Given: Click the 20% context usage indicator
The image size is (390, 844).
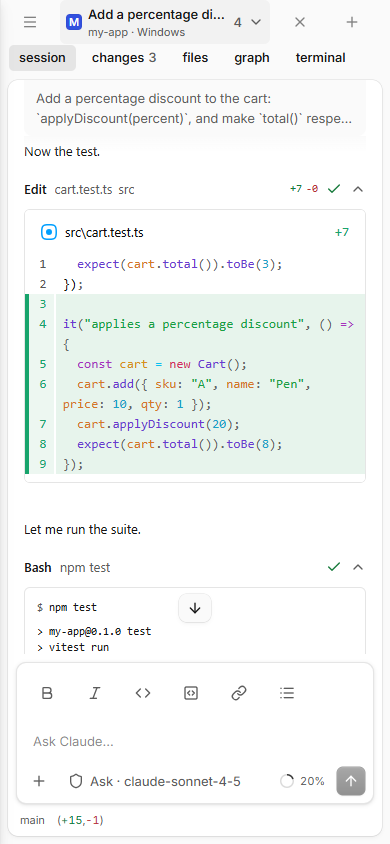Looking at the screenshot, I should [302, 781].
